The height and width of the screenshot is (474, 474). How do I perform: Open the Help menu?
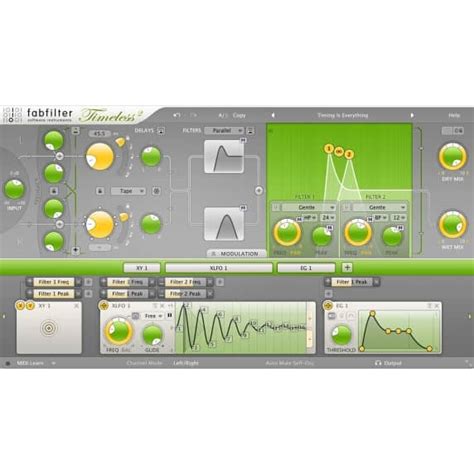pyautogui.click(x=454, y=115)
